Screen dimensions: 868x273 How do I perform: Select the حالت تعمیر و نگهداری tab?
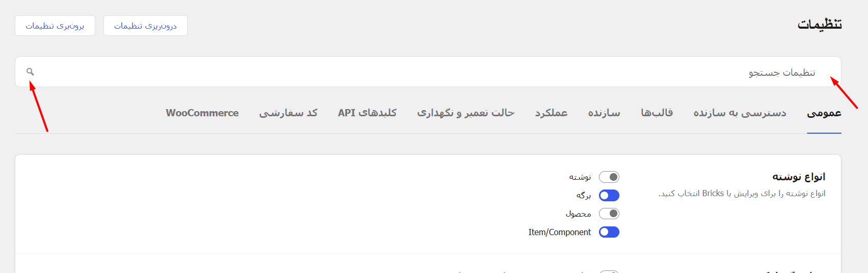click(466, 113)
